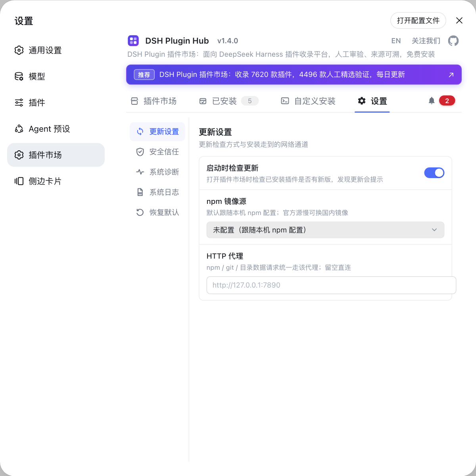Click the plugin marketplace gear icon in the sidebar
This screenshot has height=476, width=476.
19,155
